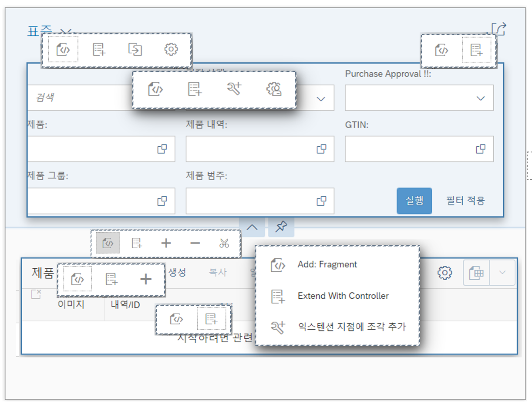
Task: Open the settings gear icon in the top-left toolbar
Action: (x=171, y=49)
